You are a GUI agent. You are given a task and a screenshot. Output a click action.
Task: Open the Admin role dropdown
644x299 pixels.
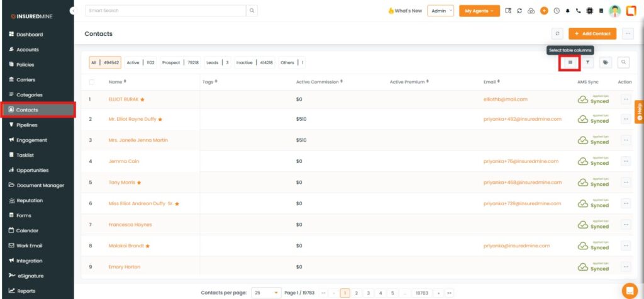tap(440, 11)
